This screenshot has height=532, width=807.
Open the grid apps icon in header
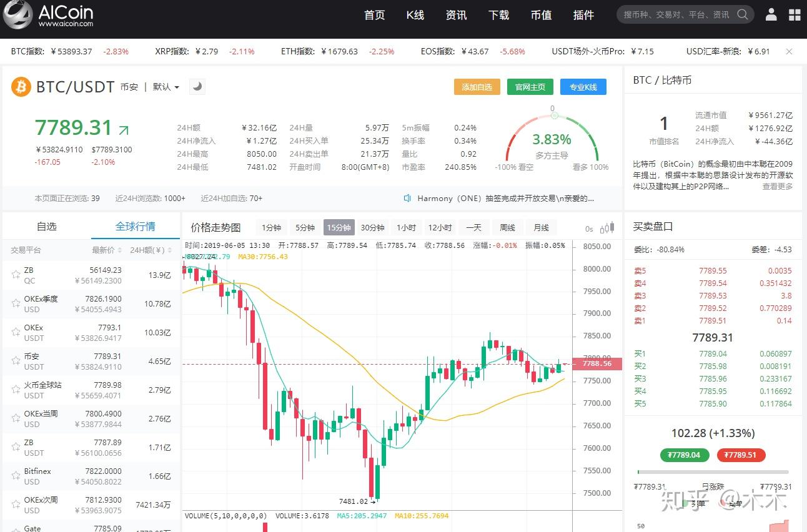click(795, 14)
